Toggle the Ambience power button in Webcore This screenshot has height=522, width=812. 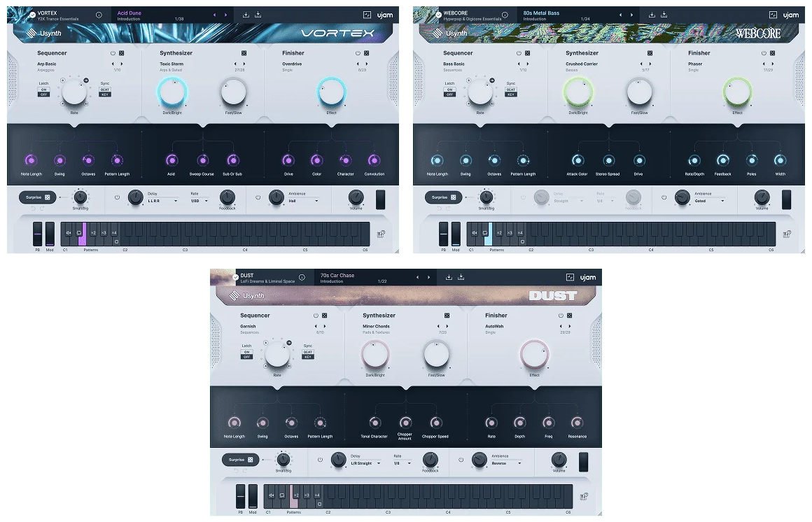coord(664,197)
